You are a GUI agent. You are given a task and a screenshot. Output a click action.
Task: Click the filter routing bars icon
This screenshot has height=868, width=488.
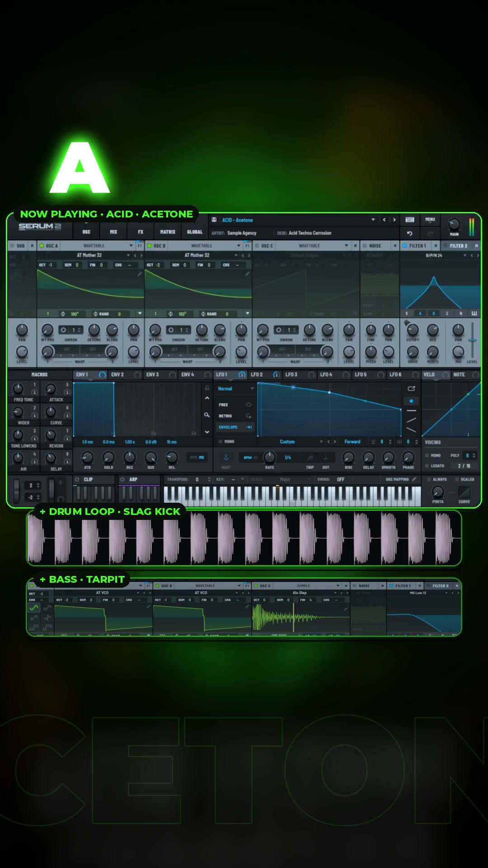(x=474, y=313)
